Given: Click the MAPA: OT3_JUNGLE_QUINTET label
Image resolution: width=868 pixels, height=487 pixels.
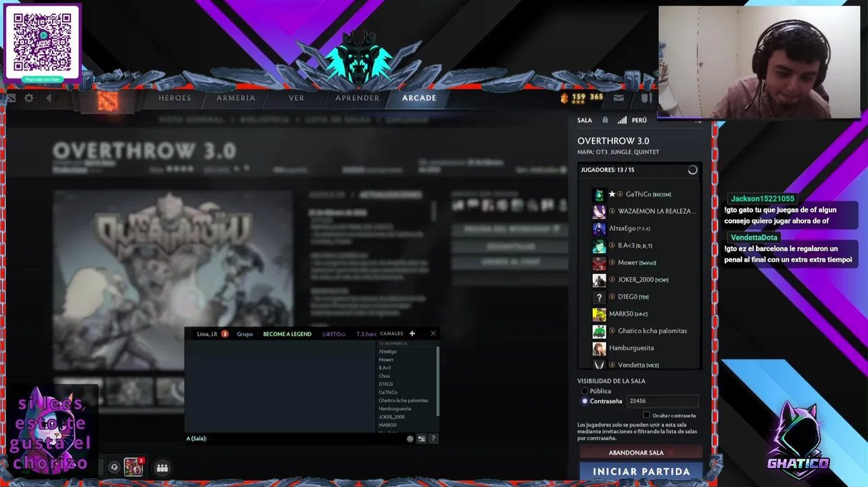Looking at the screenshot, I should coord(618,152).
